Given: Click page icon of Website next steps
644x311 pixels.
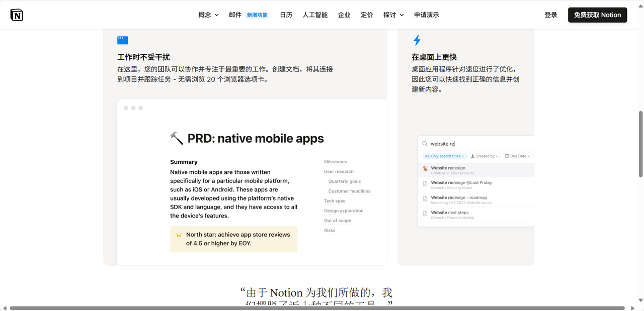Looking at the screenshot, I should pyautogui.click(x=425, y=213).
